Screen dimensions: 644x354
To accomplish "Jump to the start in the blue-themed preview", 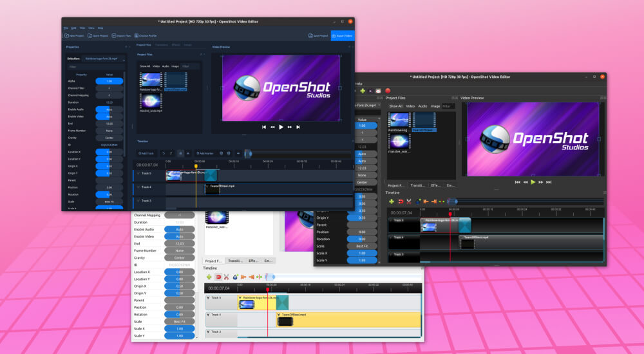I will (x=263, y=127).
